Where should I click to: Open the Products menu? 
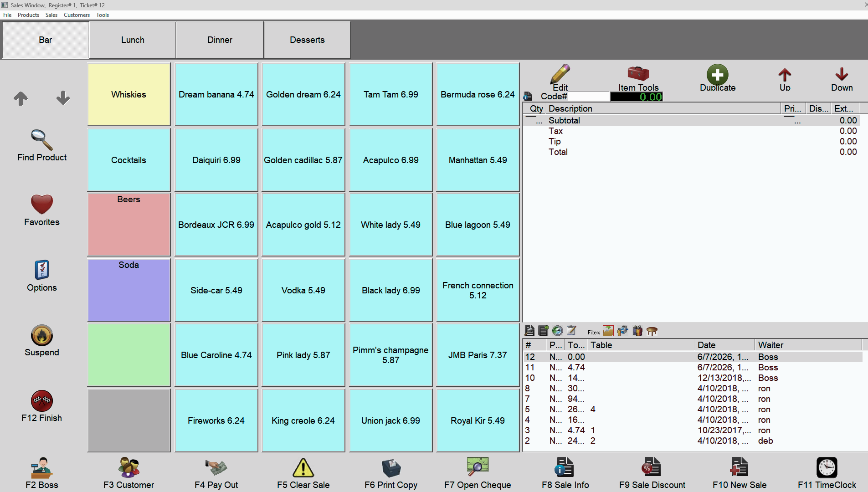tap(28, 15)
